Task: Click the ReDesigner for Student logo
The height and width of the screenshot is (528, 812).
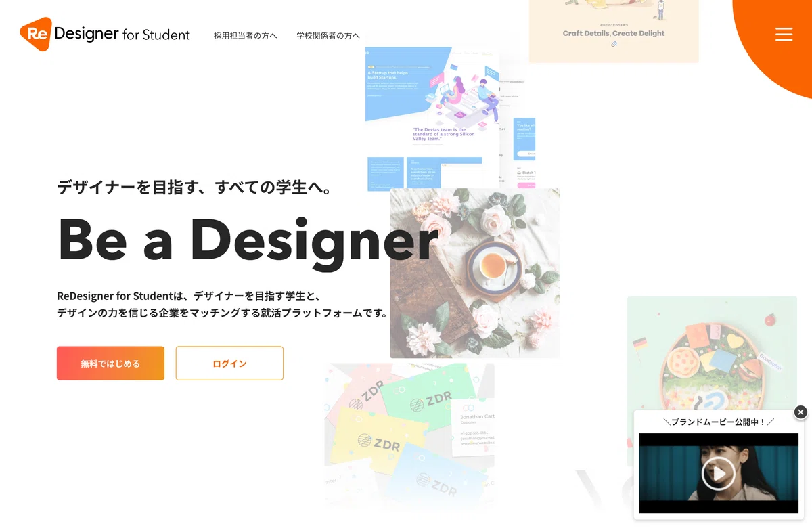Action: (x=105, y=35)
